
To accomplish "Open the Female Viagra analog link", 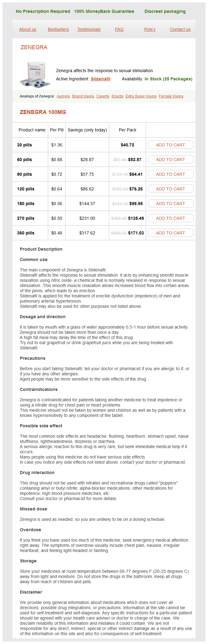I will click(171, 96).
